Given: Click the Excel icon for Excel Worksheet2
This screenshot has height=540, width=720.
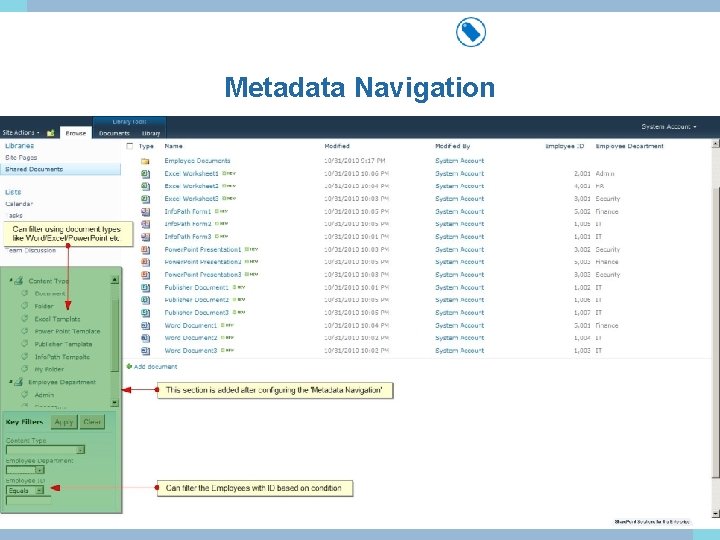Looking at the screenshot, I should click(x=146, y=186).
